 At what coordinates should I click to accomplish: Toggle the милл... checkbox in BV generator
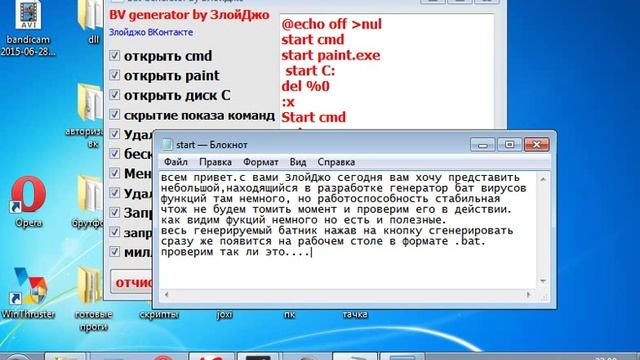pyautogui.click(x=115, y=251)
